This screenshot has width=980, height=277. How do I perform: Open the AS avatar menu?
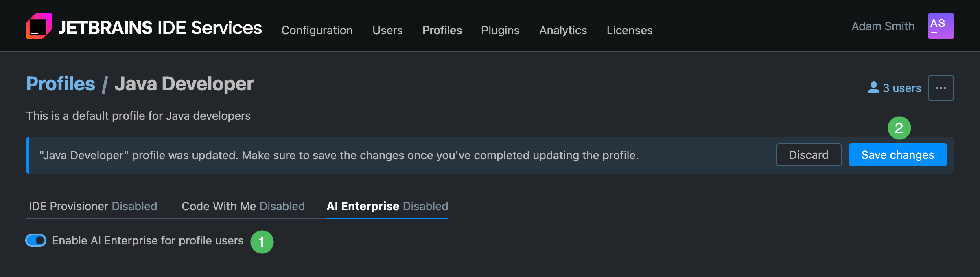941,25
